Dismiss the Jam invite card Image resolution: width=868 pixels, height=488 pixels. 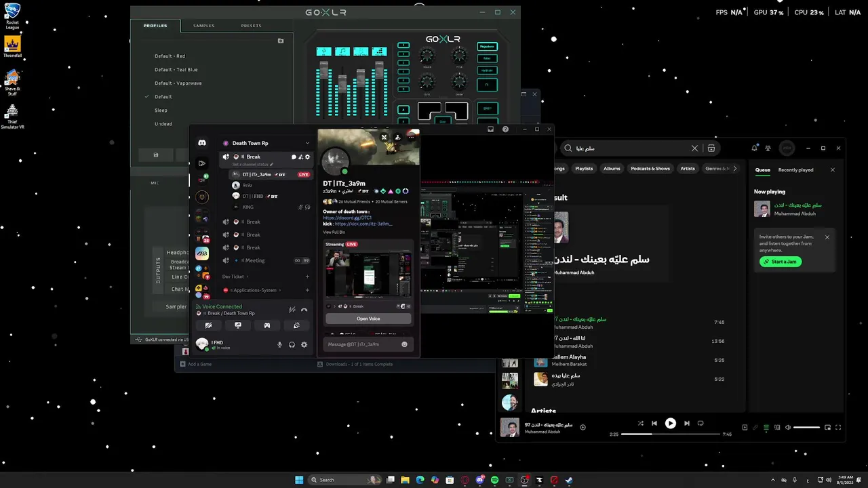click(827, 237)
